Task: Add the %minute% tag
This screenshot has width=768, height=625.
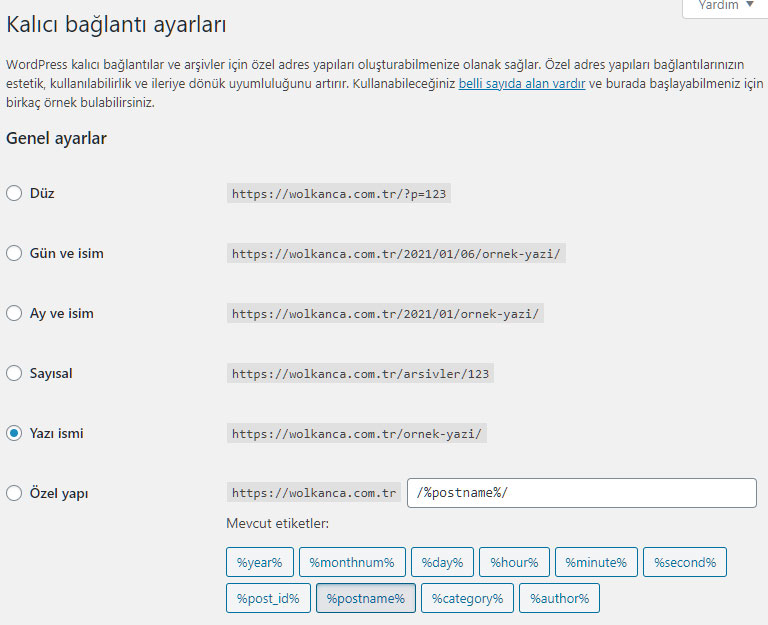Action: coord(596,562)
